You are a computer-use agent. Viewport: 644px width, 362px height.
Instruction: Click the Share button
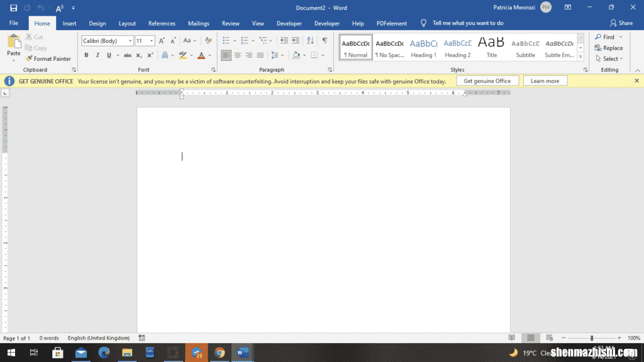(x=621, y=23)
